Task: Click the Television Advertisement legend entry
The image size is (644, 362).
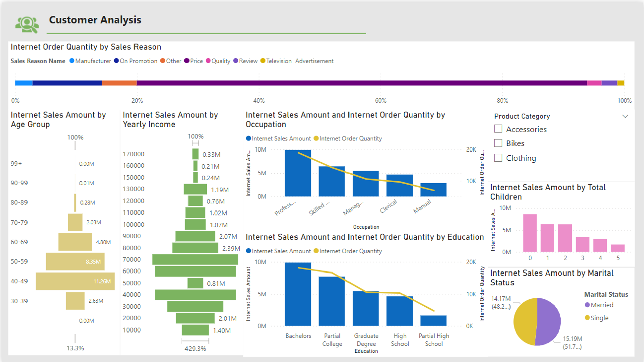Action: click(263, 61)
